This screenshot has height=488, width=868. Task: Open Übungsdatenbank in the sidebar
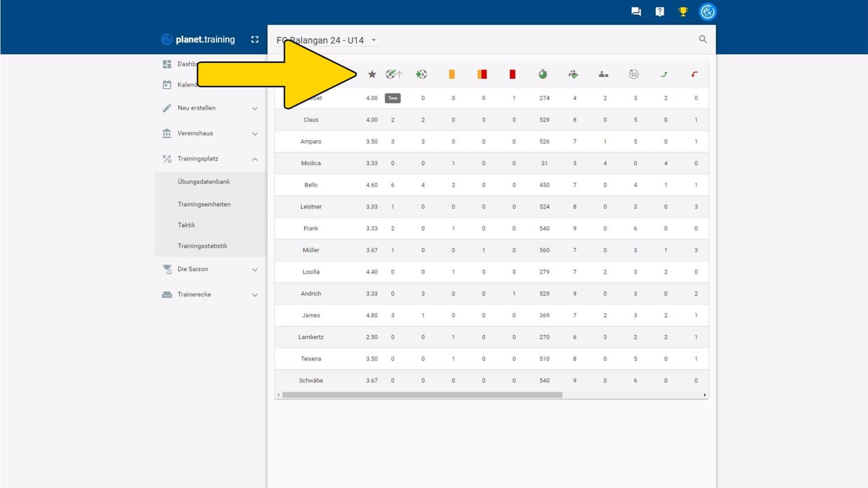(203, 182)
